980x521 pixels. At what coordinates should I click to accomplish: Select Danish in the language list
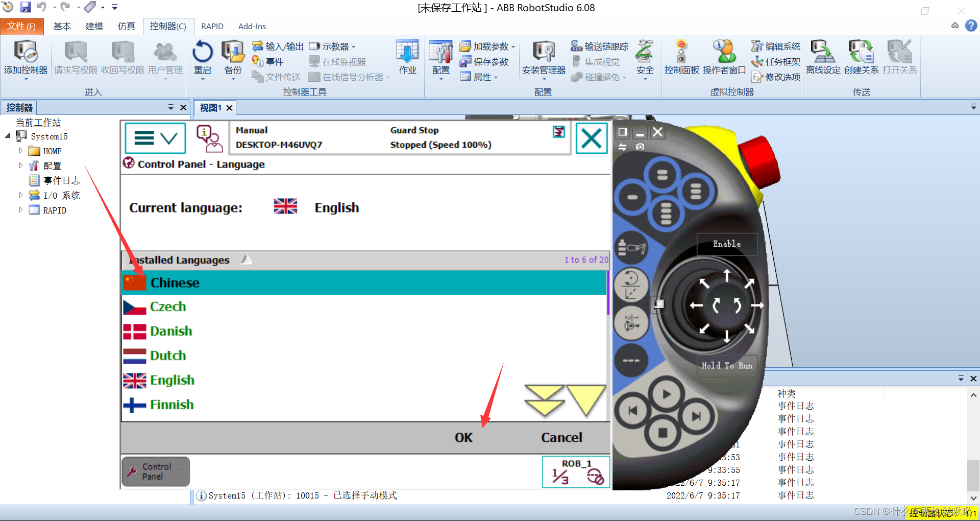coord(364,331)
